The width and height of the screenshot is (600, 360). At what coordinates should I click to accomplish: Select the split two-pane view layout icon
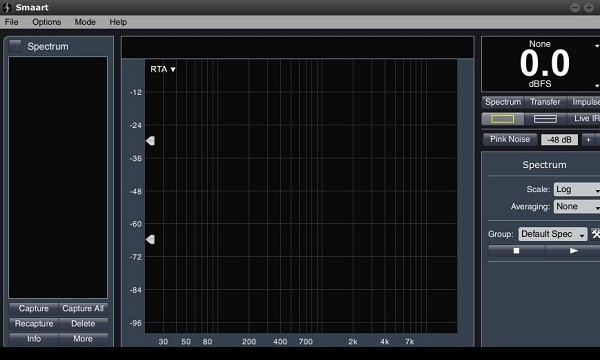tap(545, 119)
